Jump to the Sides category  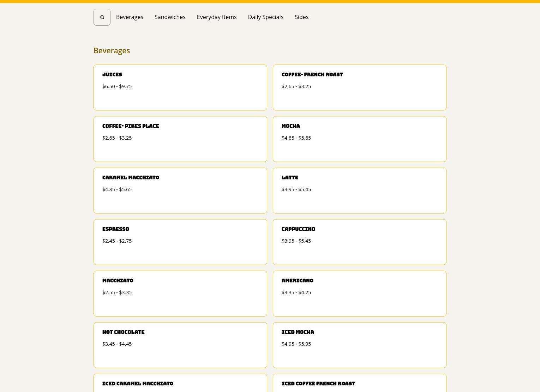click(301, 17)
